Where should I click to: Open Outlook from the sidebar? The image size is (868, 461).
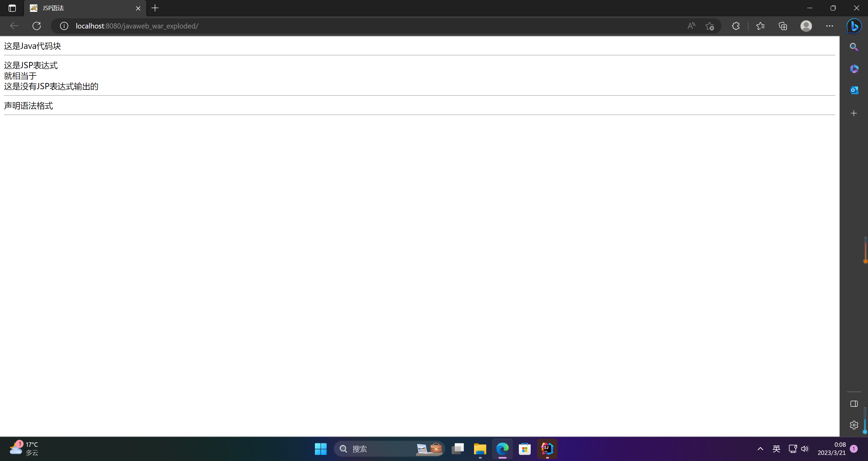[x=854, y=90]
